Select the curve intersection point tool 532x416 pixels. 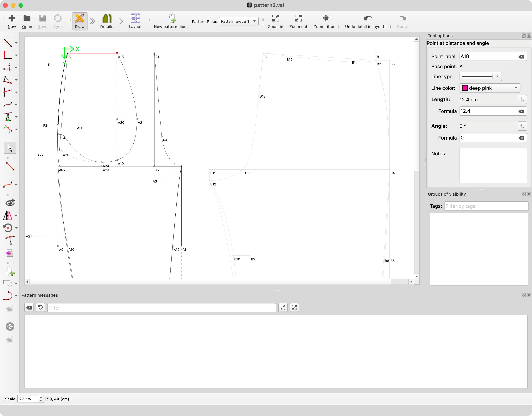8,117
